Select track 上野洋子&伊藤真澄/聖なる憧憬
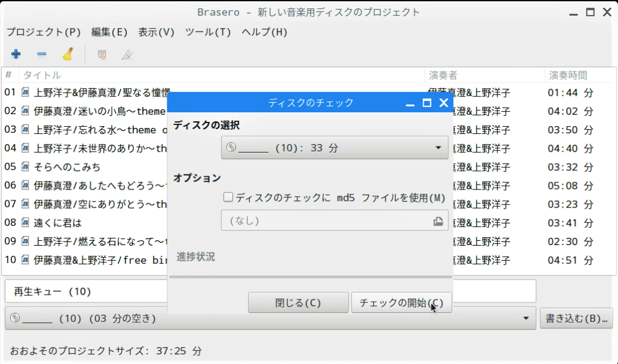Viewport: 618px width, 364px height. (x=101, y=92)
